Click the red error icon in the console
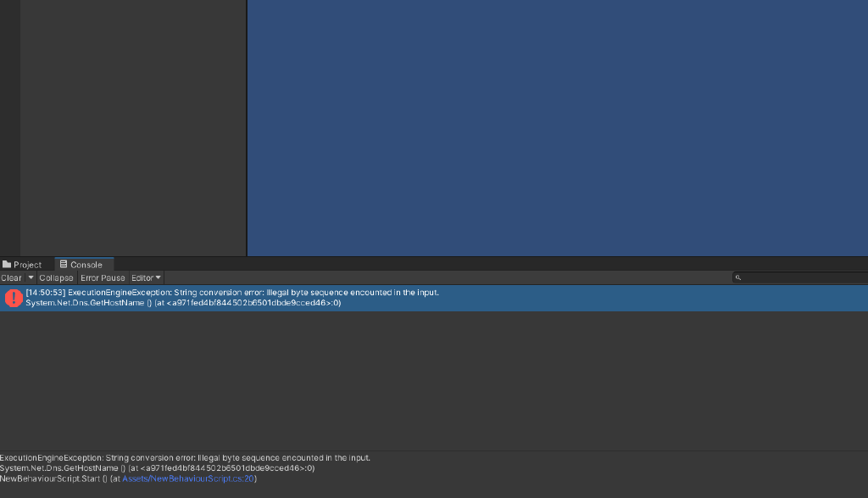Image resolution: width=868 pixels, height=498 pixels. coord(14,298)
